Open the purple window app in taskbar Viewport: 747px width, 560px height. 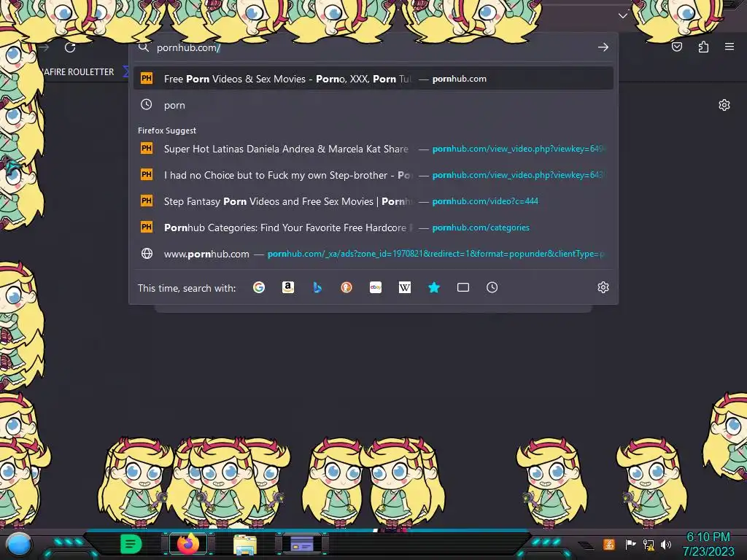pos(302,544)
